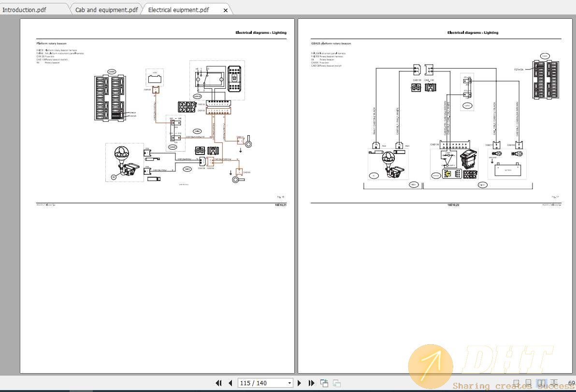Select the single page continuous scrolling view
Image resolution: width=576 pixels, height=392 pixels.
[528, 383]
